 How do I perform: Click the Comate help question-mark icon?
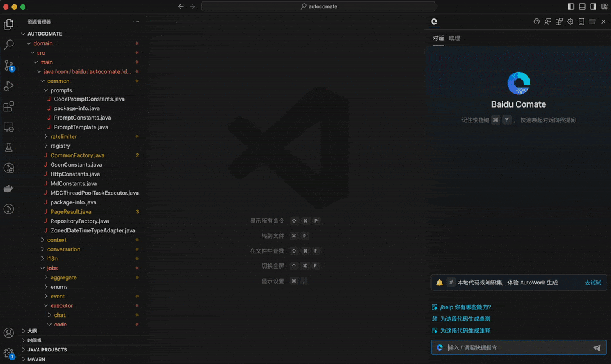click(537, 22)
